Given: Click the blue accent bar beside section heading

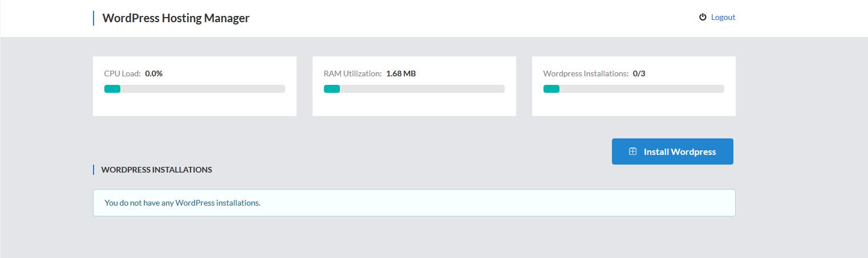Looking at the screenshot, I should coord(94,170).
